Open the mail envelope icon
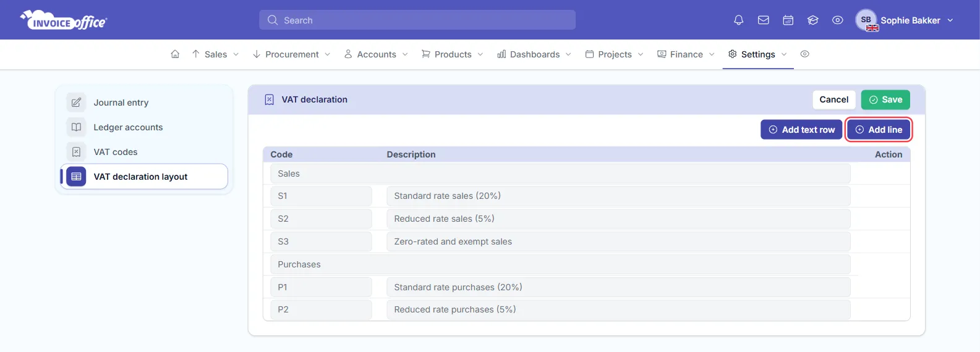Image resolution: width=980 pixels, height=352 pixels. pyautogui.click(x=763, y=20)
